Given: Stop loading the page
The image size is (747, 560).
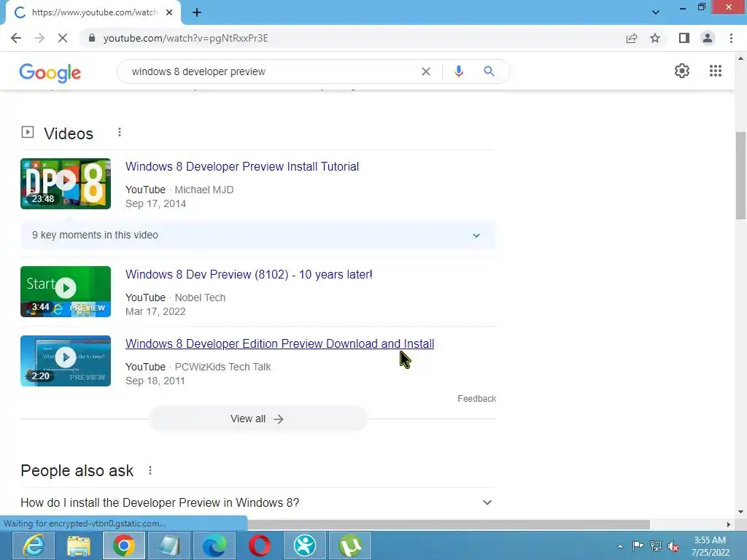Looking at the screenshot, I should [63, 38].
